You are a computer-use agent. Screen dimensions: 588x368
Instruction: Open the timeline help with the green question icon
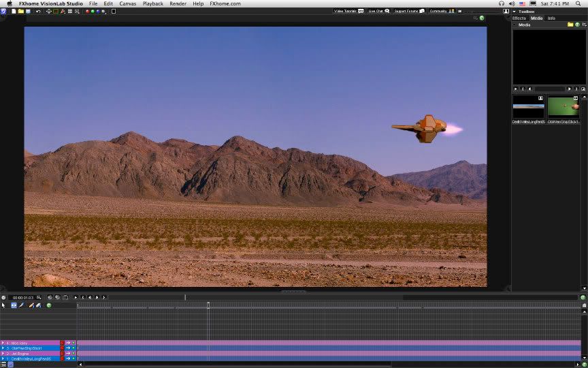49,305
